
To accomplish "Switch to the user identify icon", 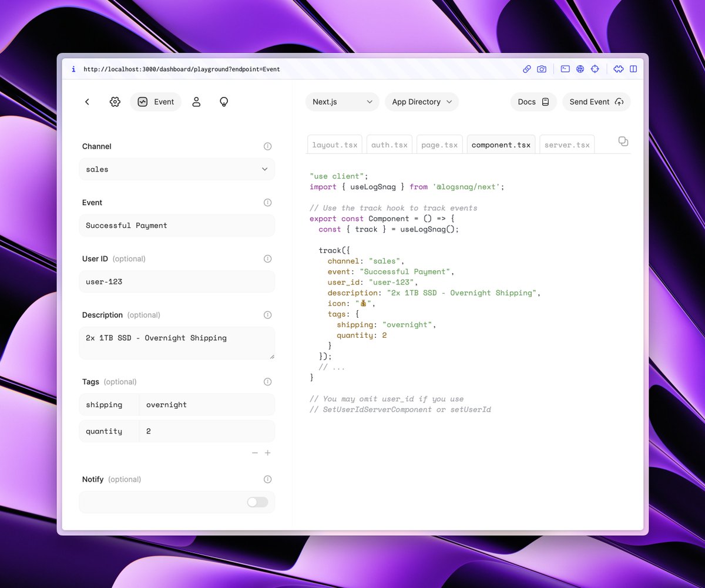I will 197,102.
